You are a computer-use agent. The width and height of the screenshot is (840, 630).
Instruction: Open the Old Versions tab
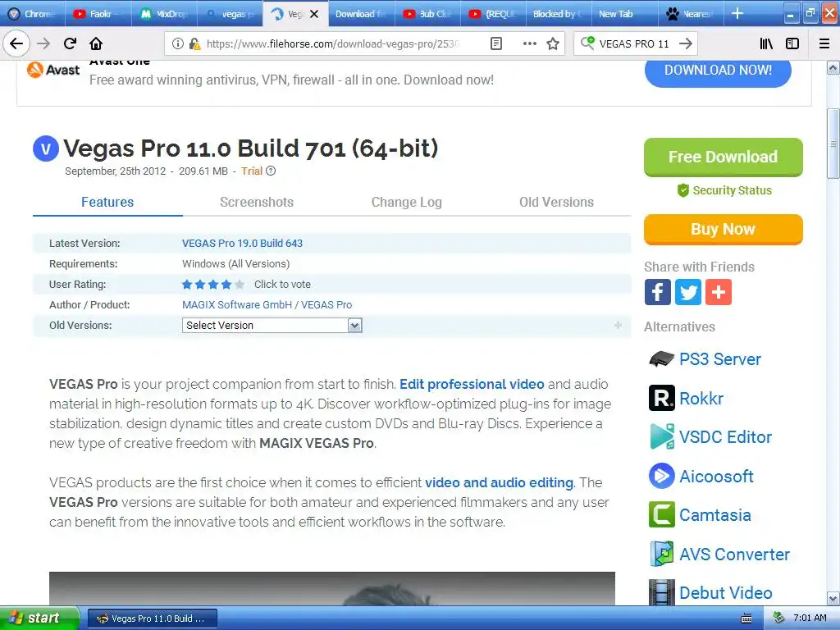coord(556,202)
